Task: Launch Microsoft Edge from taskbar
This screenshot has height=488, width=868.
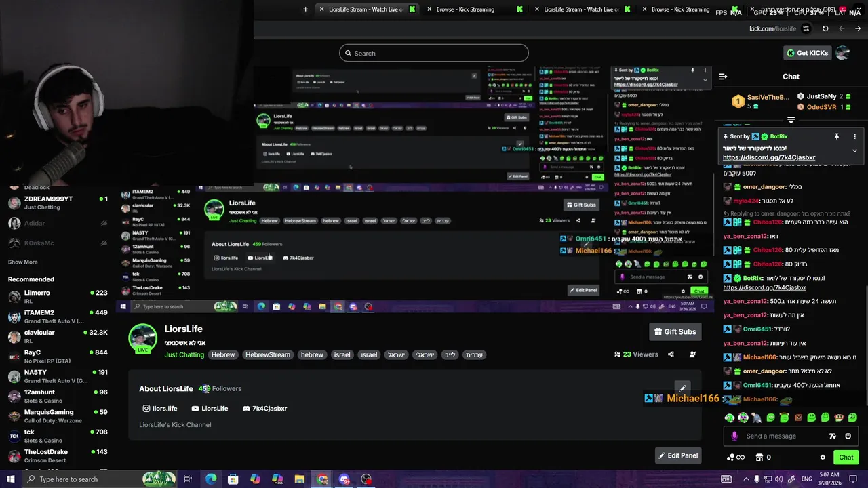Action: tap(211, 479)
